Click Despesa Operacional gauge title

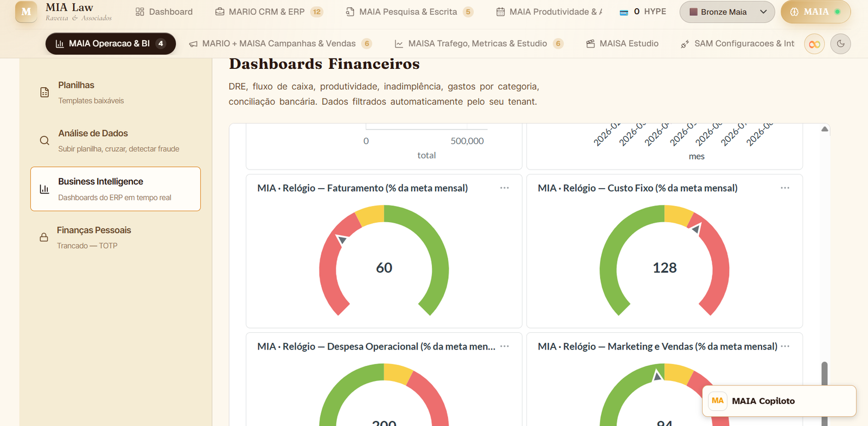tap(376, 346)
